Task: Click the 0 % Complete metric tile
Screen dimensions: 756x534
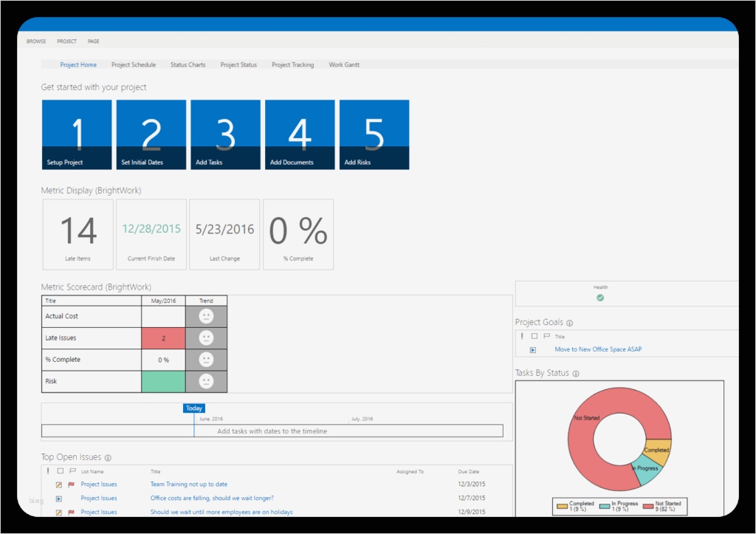Action: point(298,234)
